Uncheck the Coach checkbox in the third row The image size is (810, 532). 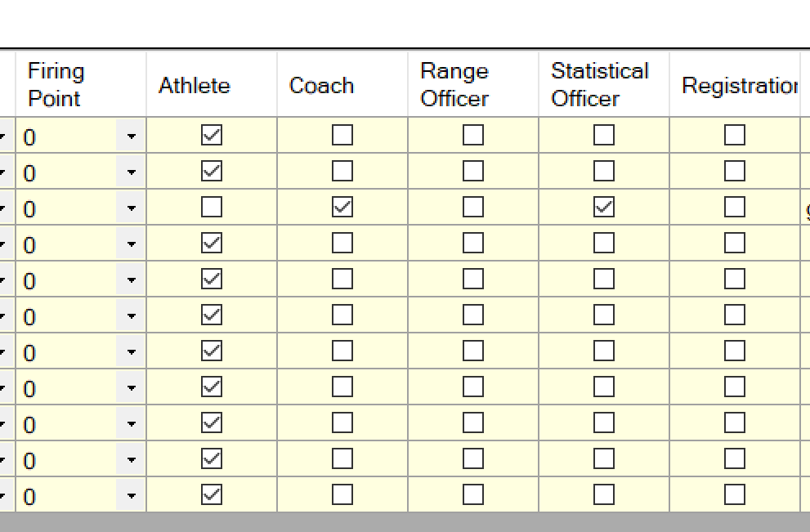pyautogui.click(x=341, y=207)
